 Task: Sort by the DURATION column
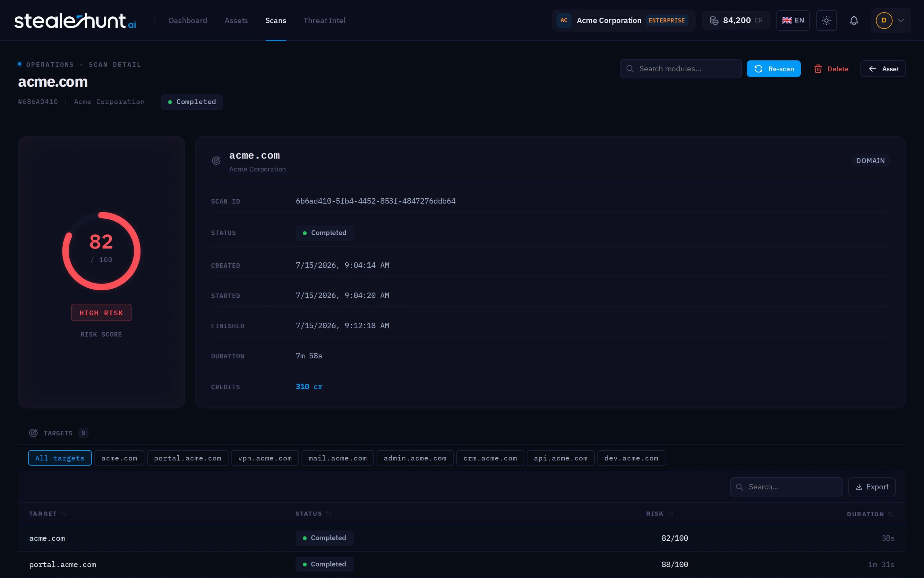point(870,514)
